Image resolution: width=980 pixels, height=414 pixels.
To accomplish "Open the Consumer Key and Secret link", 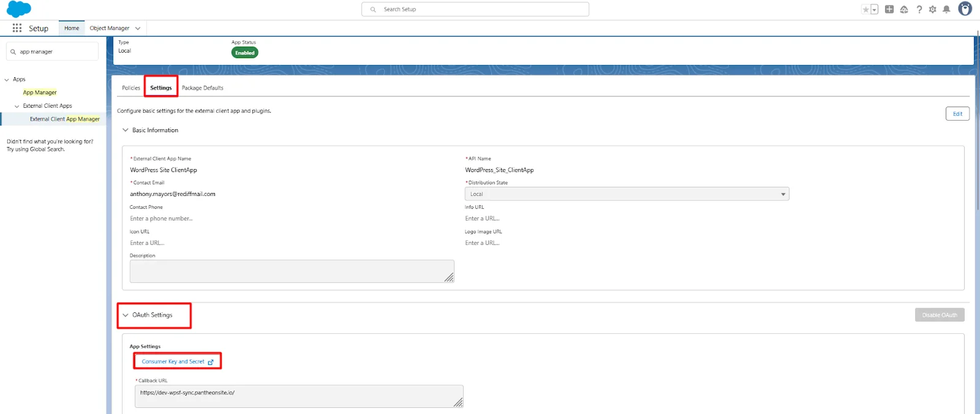I will [x=173, y=362].
